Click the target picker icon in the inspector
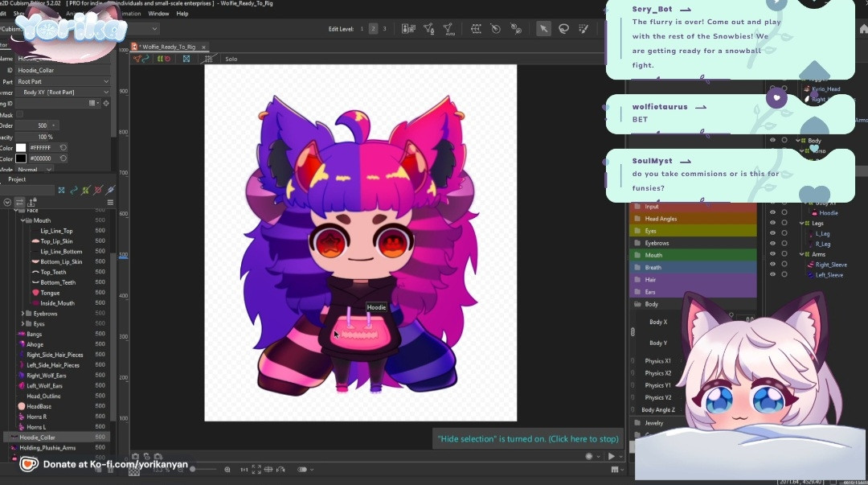Viewport: 868px width, 485px height. 106,103
